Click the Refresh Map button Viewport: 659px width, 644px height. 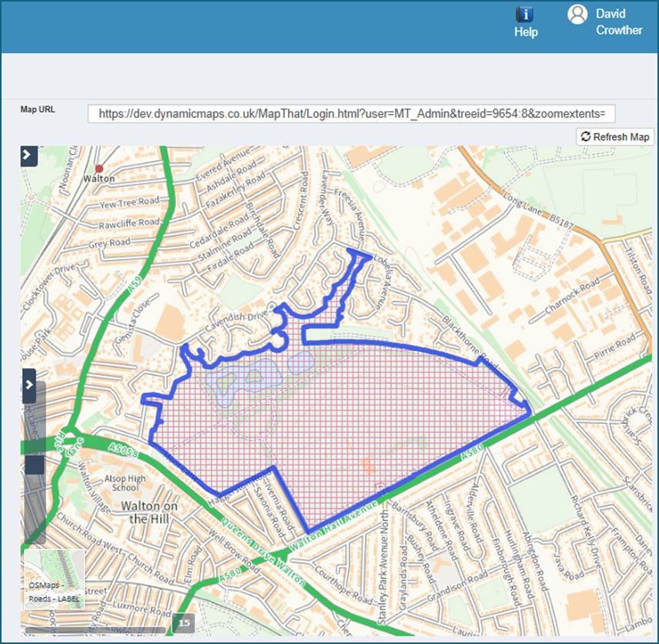pos(615,136)
